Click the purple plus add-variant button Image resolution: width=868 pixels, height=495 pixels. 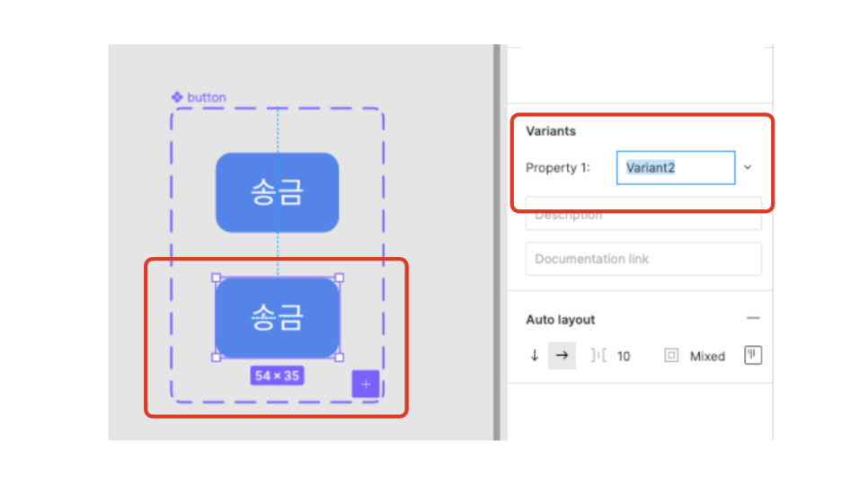[366, 384]
